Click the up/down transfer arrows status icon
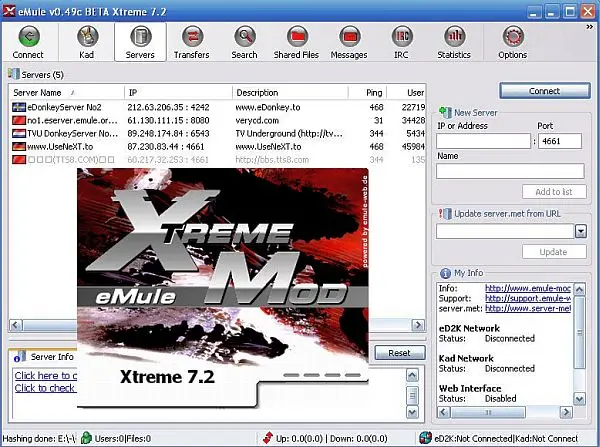 point(268,438)
